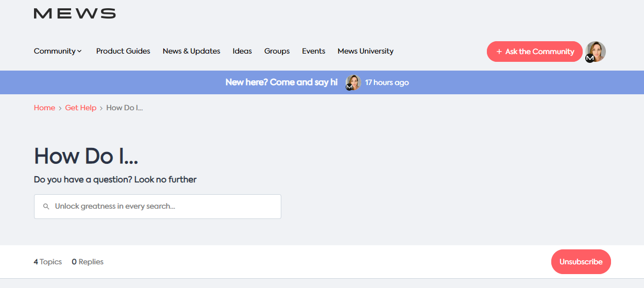Open the Events page

(313, 51)
